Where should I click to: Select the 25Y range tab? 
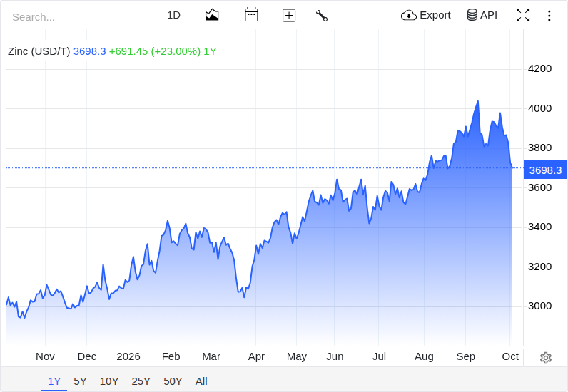[141, 381]
